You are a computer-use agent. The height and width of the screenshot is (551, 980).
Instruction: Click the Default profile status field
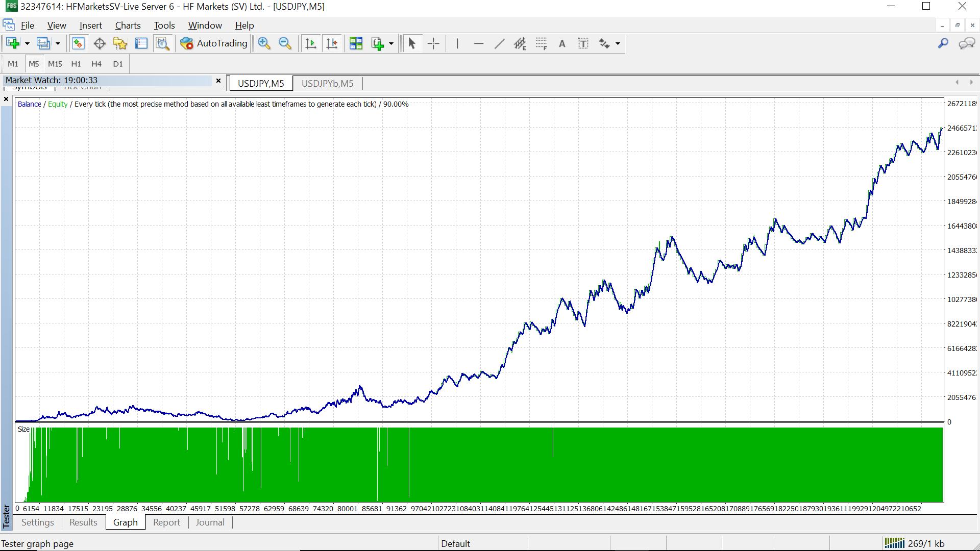pyautogui.click(x=482, y=543)
